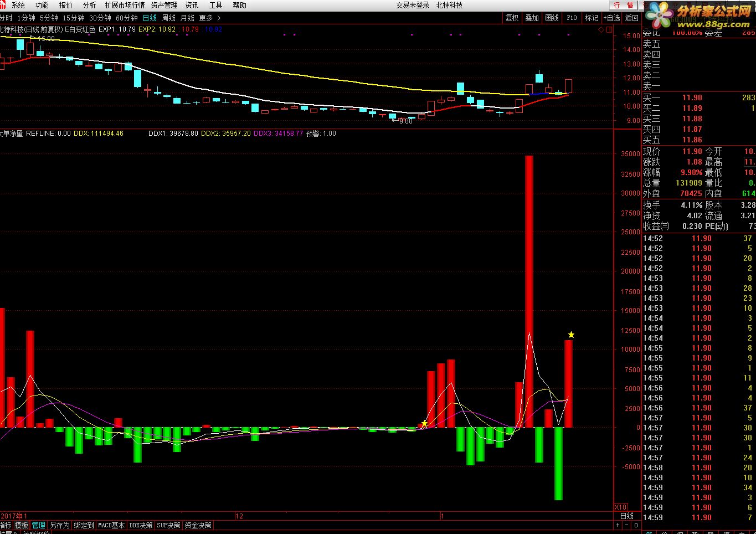This screenshot has width=756, height=534.
Task: Open F10 company info
Action: (572, 18)
